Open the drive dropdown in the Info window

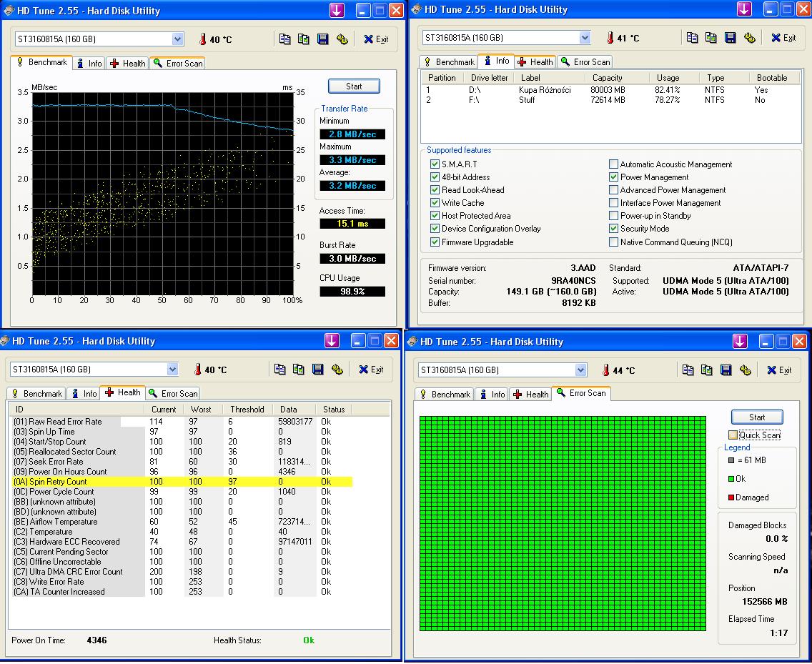point(584,38)
